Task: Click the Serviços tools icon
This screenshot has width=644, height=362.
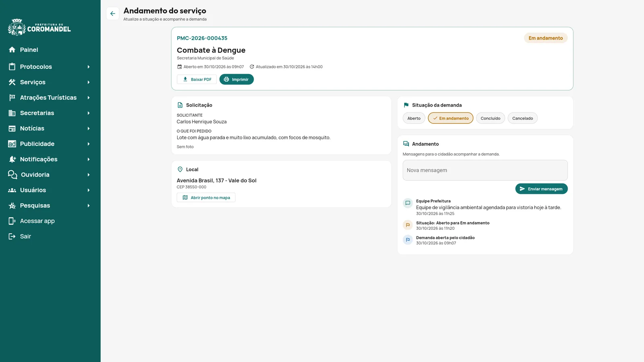Action: point(12,82)
